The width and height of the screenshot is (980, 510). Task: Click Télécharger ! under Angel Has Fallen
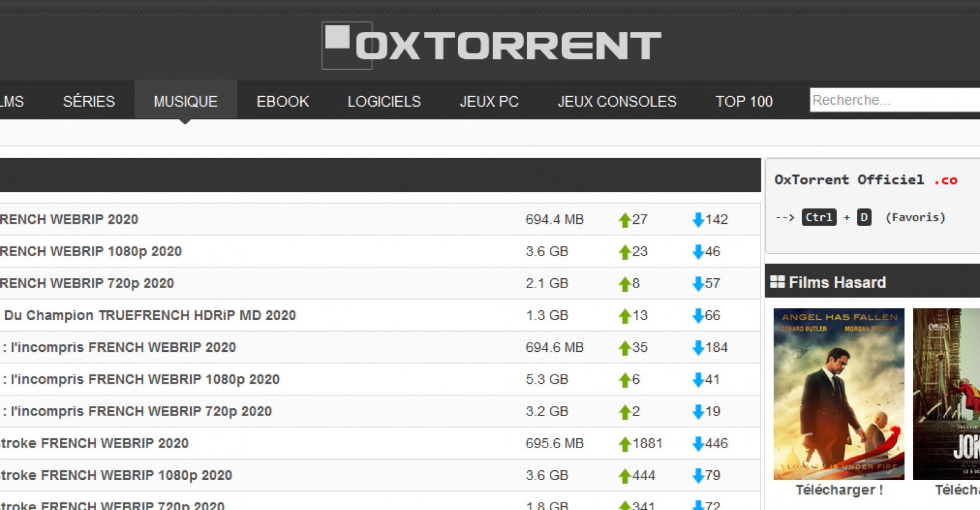(x=839, y=490)
